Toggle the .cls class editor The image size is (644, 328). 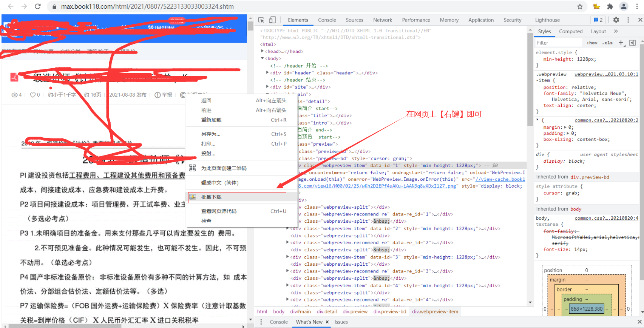click(607, 43)
